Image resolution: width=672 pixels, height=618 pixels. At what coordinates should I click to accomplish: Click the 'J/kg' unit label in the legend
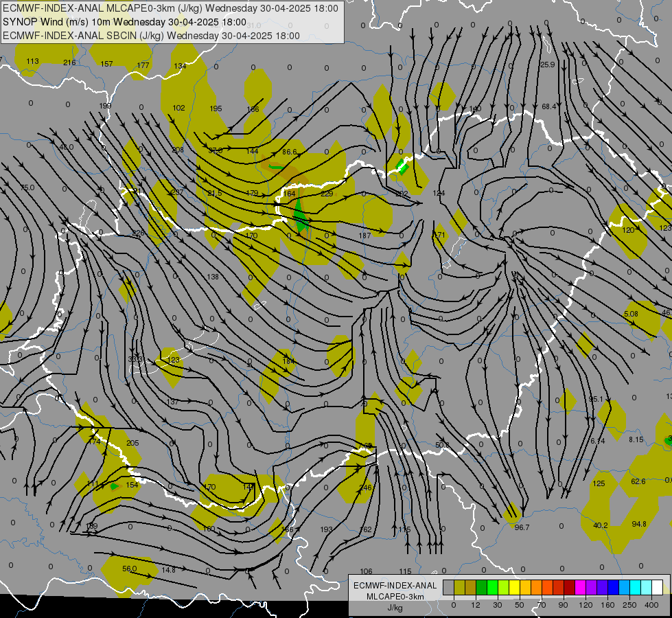click(x=395, y=608)
